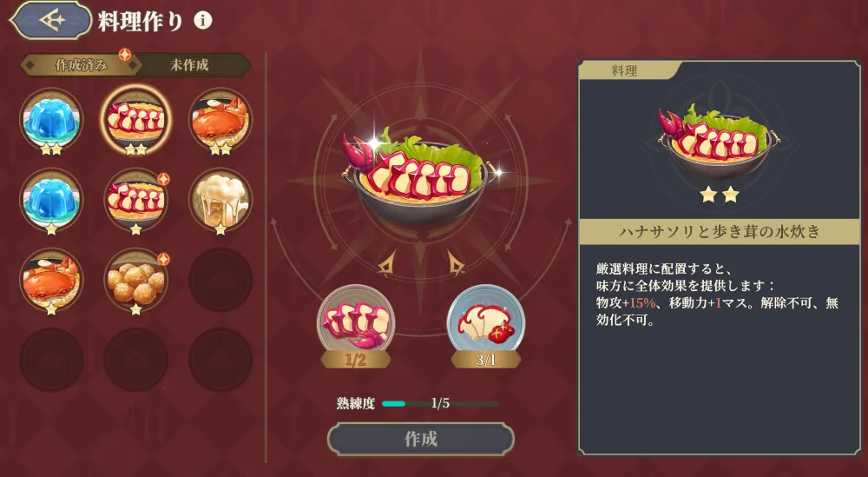Screen dimensions: 868x477
Task: Click the left arrow under the dish
Action: pyautogui.click(x=386, y=265)
